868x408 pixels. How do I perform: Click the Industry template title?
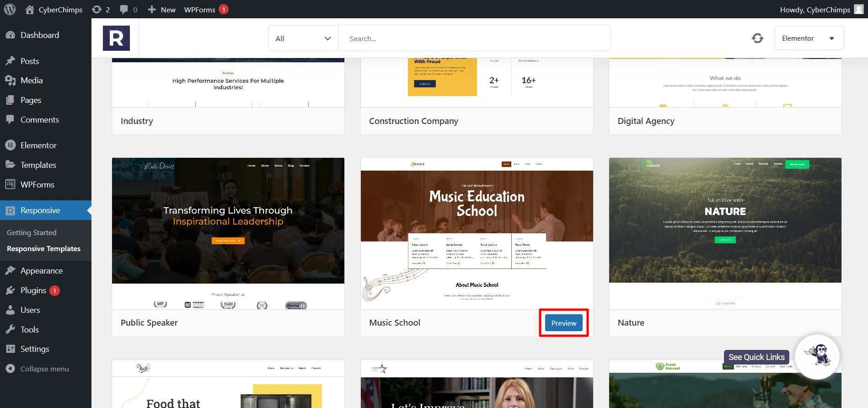[137, 121]
